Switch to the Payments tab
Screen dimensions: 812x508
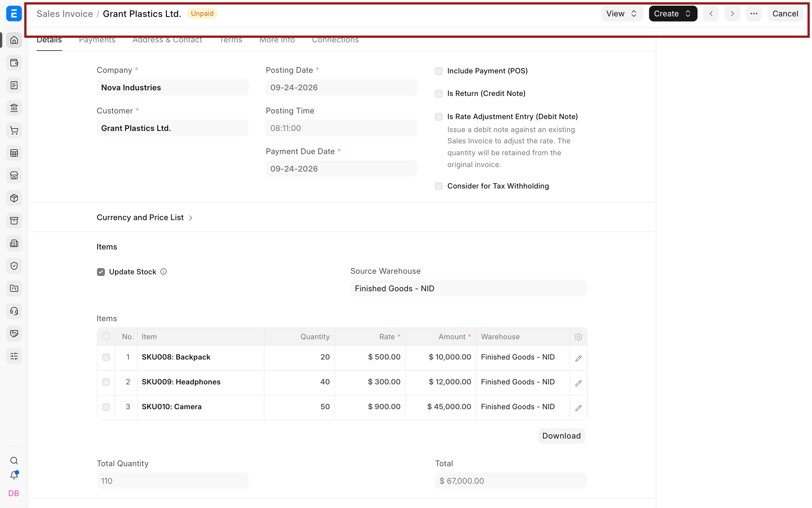pos(97,41)
